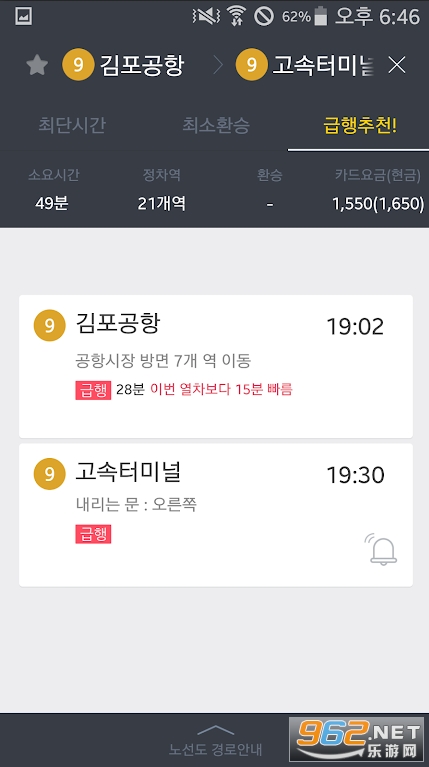The width and height of the screenshot is (429, 767).
Task: Tap the line 9 badge beside 고속터미널 header
Action: point(251,65)
